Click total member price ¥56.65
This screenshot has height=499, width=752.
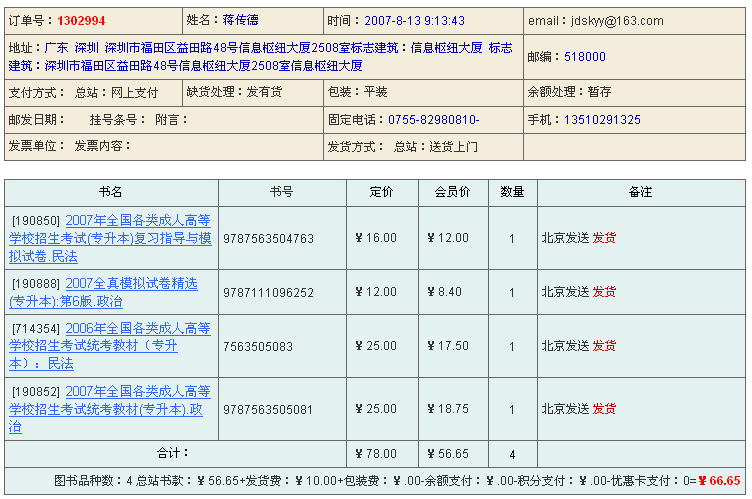click(x=448, y=454)
